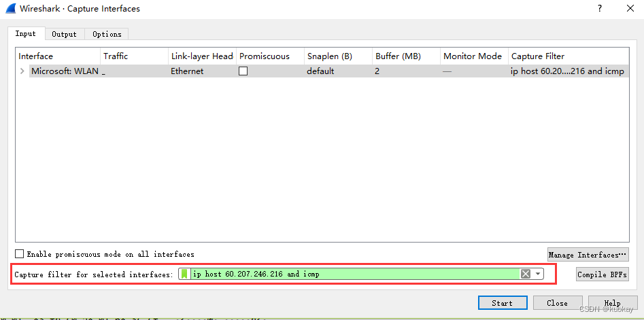This screenshot has width=644, height=320.
Task: Open the Options tab
Action: [107, 34]
